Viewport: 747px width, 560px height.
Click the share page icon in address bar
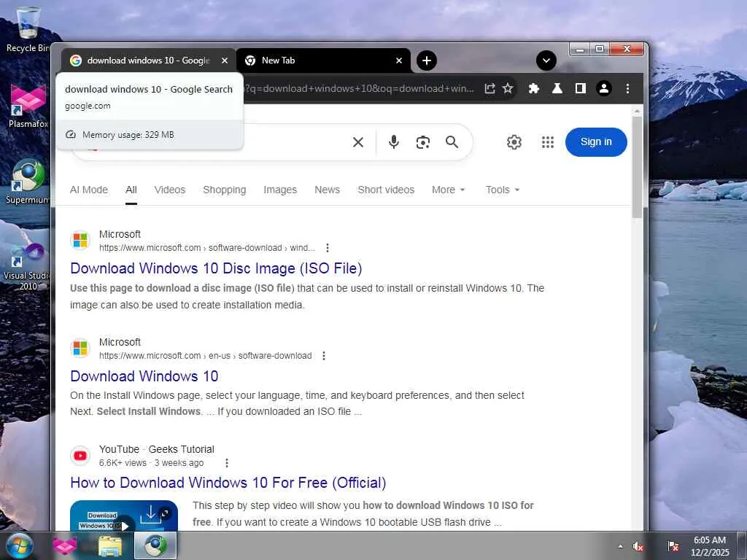click(x=489, y=88)
